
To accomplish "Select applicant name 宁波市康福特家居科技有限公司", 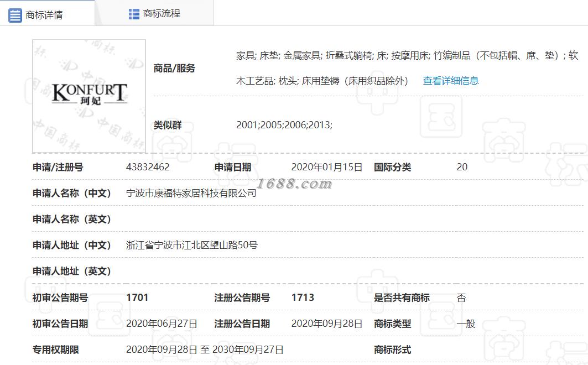I will pos(191,193).
